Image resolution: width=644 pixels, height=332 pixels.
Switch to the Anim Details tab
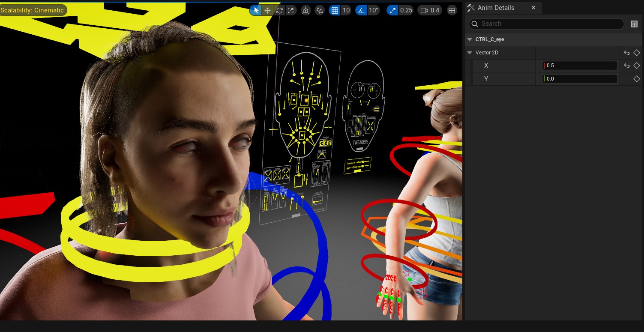click(496, 8)
